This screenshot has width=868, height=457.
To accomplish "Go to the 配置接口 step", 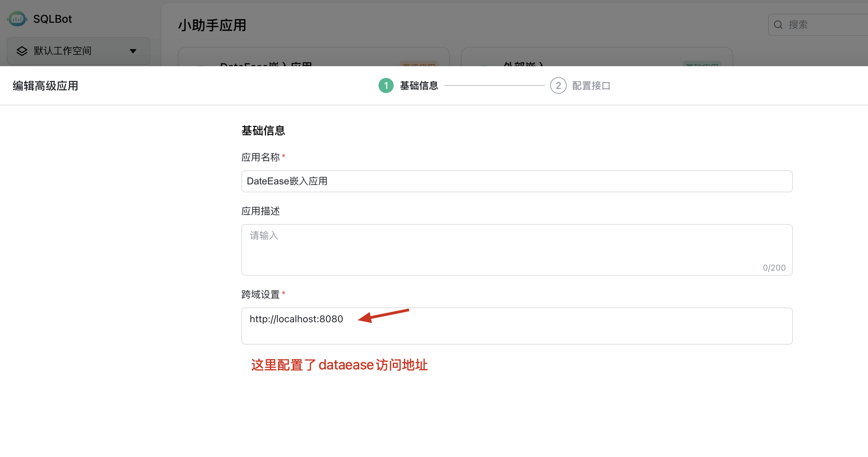I will [x=591, y=85].
